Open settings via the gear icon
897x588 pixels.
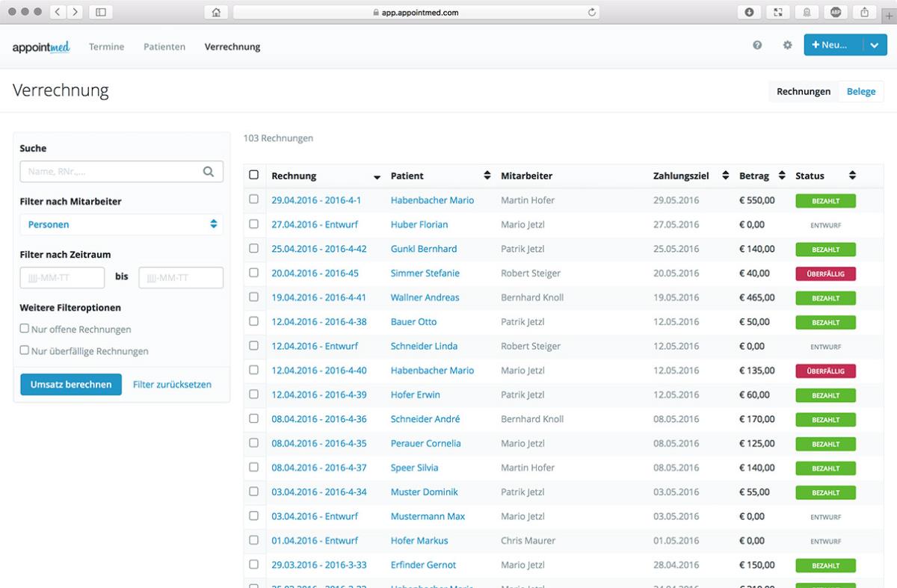[x=787, y=46]
